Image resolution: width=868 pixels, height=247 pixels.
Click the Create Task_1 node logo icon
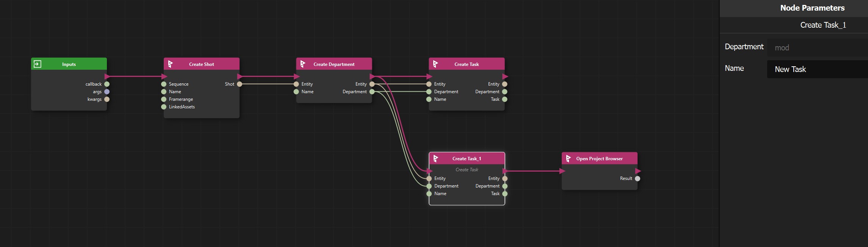pyautogui.click(x=436, y=158)
